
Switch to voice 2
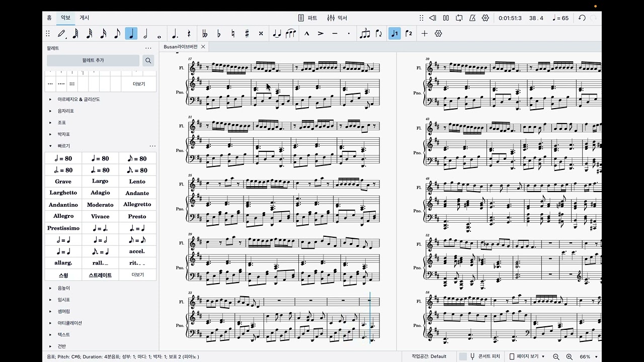pos(409,34)
